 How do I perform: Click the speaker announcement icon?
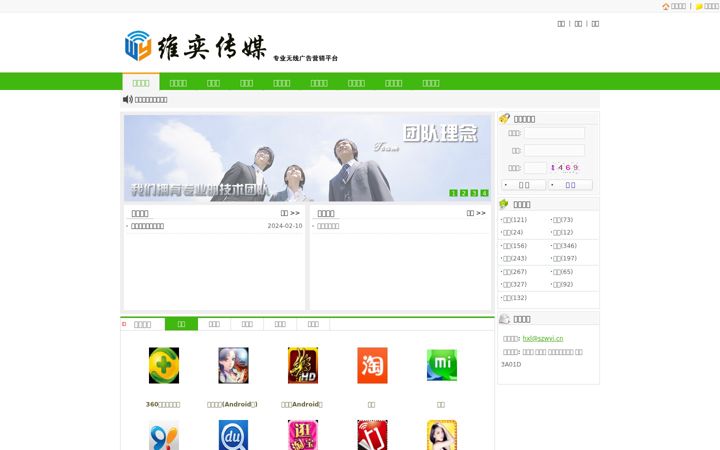click(x=128, y=99)
